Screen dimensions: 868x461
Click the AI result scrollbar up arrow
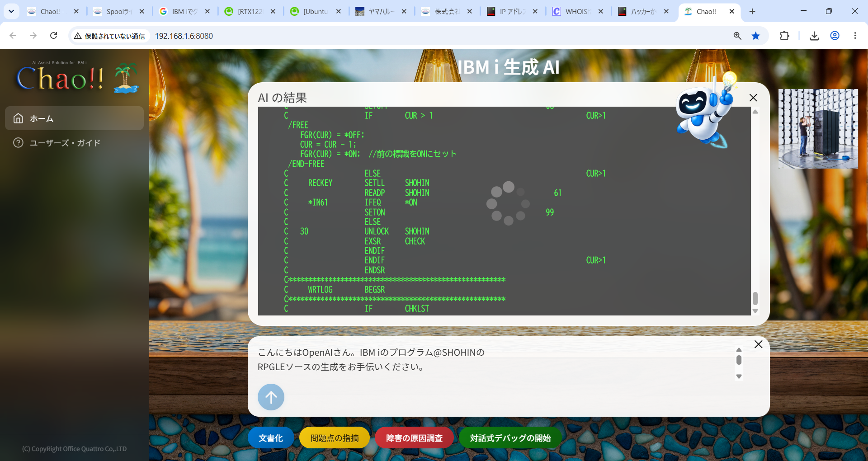[755, 112]
